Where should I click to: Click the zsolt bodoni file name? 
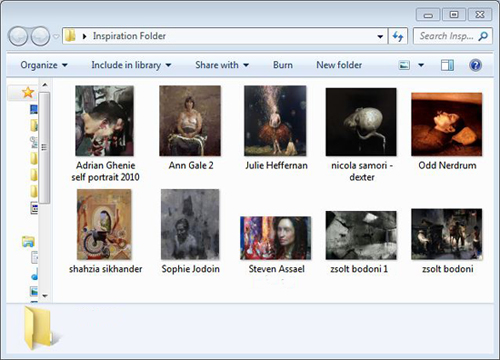447,269
